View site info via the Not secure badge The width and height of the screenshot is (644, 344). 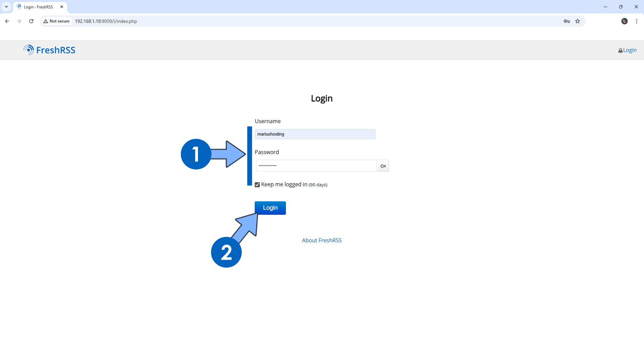tap(56, 21)
